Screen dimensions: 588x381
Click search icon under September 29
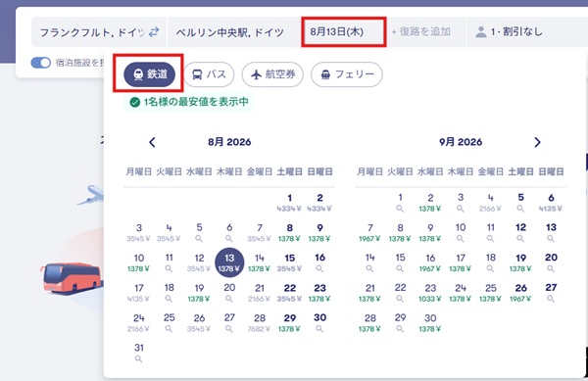(x=400, y=328)
